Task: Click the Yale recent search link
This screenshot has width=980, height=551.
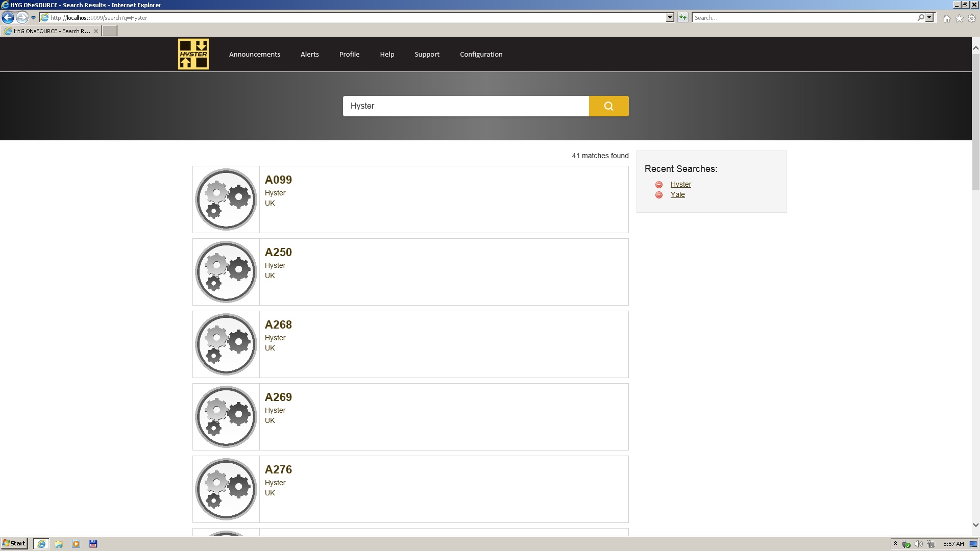Action: tap(677, 194)
